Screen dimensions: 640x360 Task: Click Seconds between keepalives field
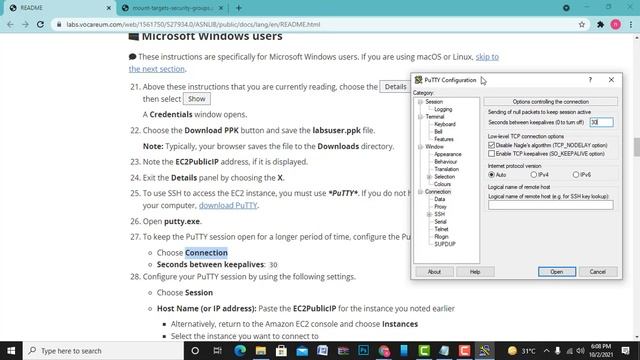601,122
